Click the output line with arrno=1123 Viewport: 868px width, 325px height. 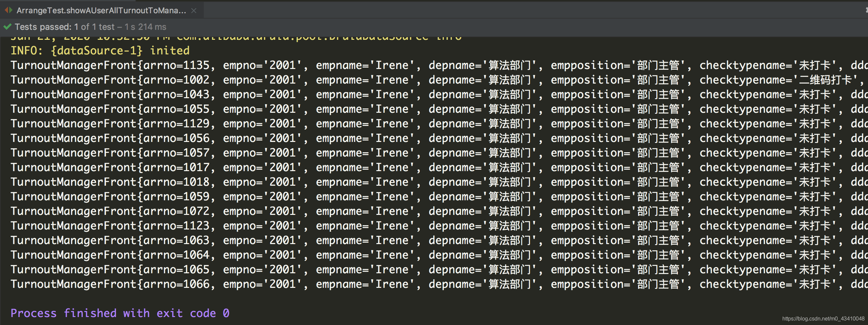tap(439, 226)
